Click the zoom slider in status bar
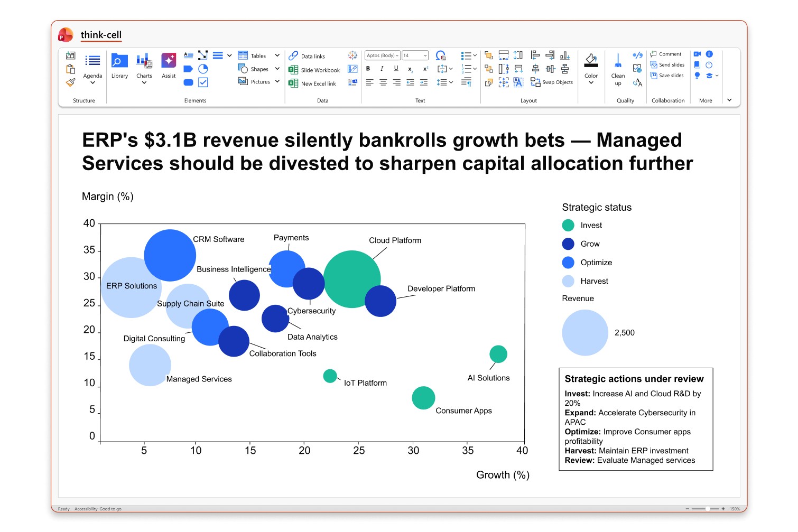This screenshot has width=798, height=532. pyautogui.click(x=706, y=509)
